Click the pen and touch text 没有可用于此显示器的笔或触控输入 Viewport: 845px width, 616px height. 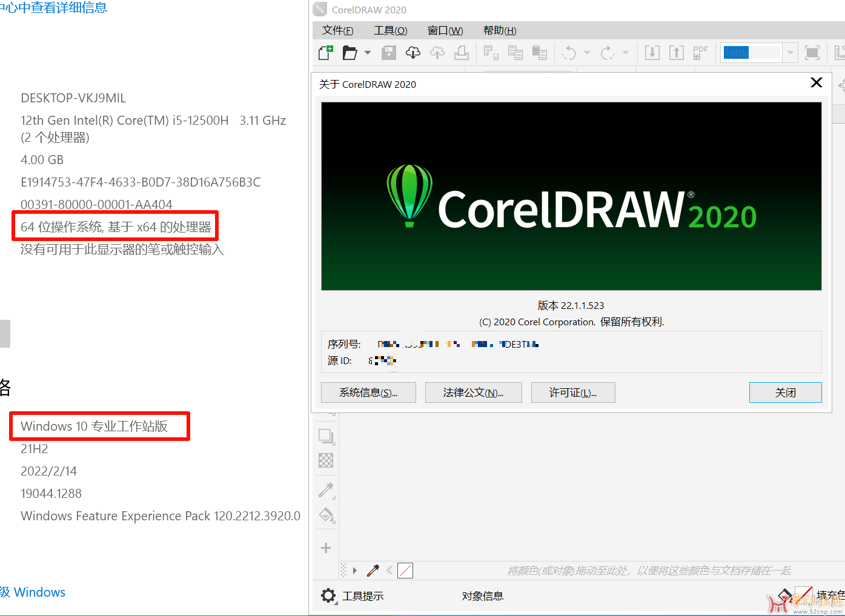pyautogui.click(x=122, y=250)
